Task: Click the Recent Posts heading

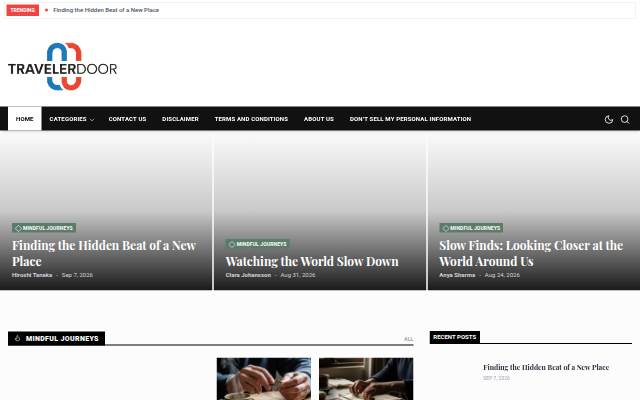Action: pos(455,337)
